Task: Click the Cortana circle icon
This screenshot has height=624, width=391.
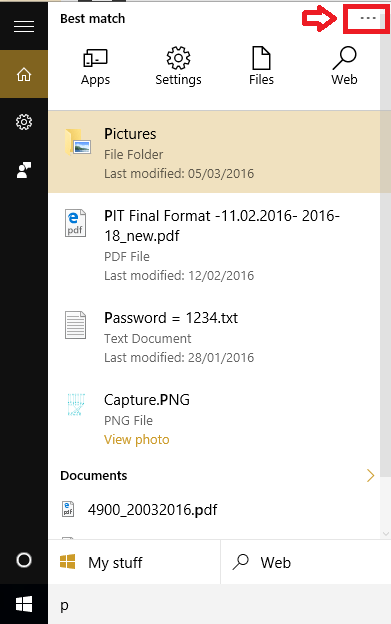Action: pyautogui.click(x=24, y=560)
